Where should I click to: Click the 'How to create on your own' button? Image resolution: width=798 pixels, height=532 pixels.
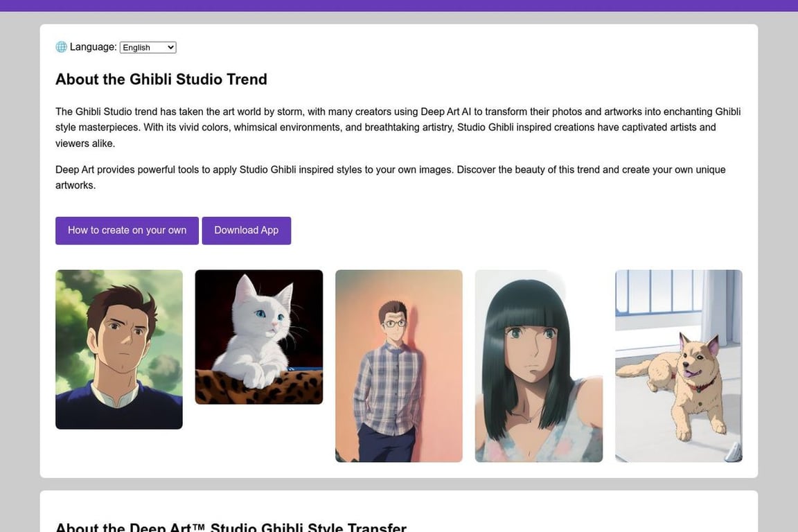click(x=127, y=231)
